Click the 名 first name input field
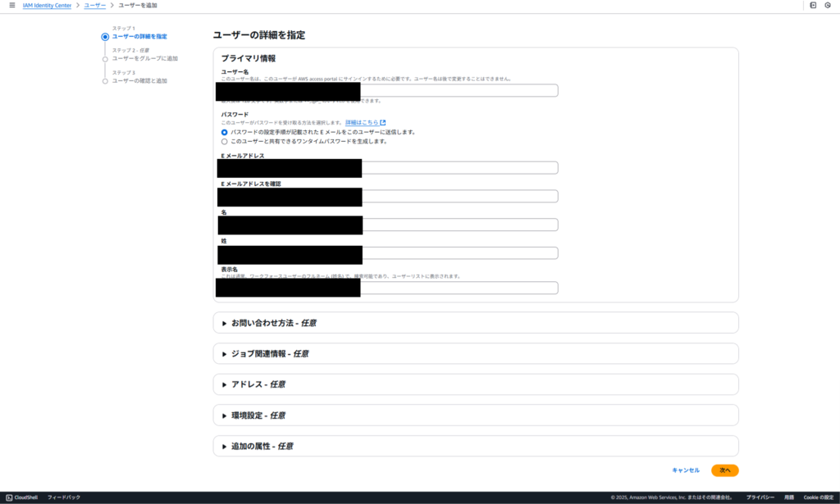Image resolution: width=840 pixels, height=504 pixels. pyautogui.click(x=390, y=225)
